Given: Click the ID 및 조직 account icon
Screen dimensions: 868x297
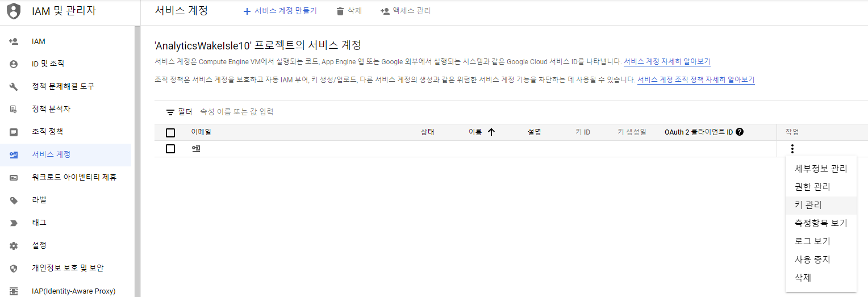Looking at the screenshot, I should 14,64.
